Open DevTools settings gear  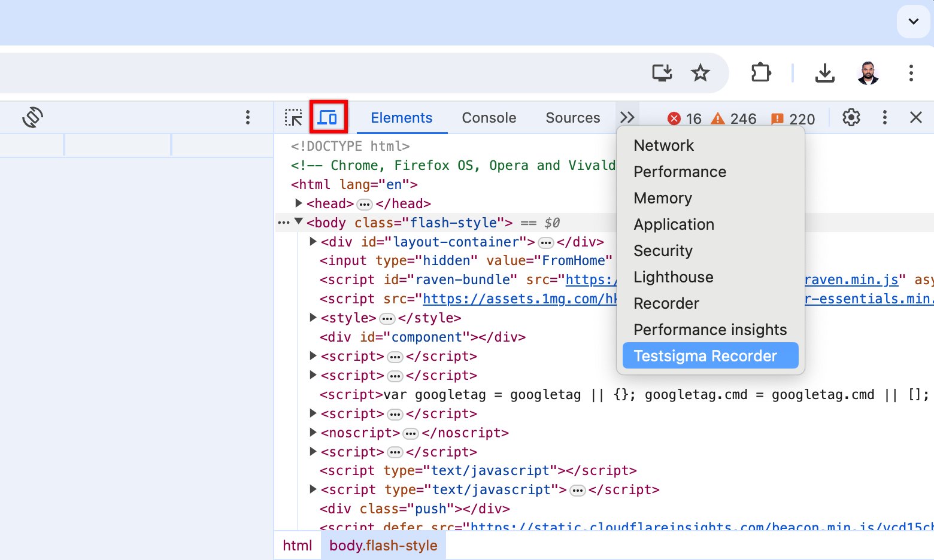[x=851, y=117]
